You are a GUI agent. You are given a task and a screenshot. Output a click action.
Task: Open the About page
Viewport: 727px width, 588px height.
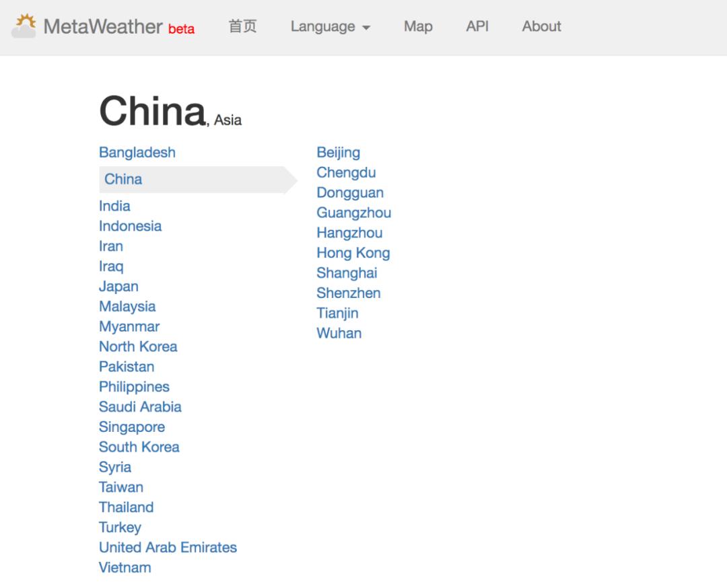[x=541, y=26]
